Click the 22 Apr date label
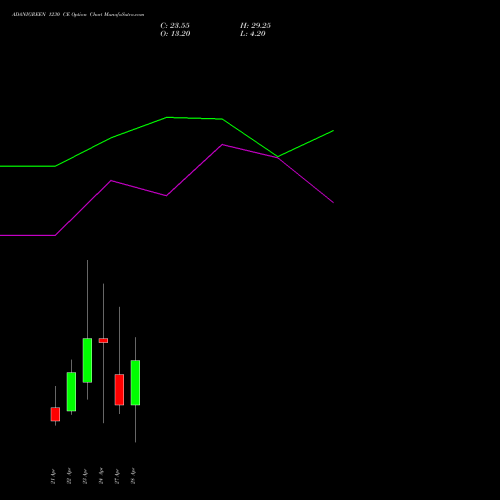This screenshot has height=500, width=500. (x=69, y=476)
